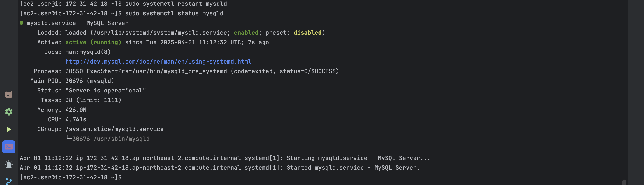Click the green 'enabled' text on Loaded line
This screenshot has width=644, height=185.
tap(246, 33)
